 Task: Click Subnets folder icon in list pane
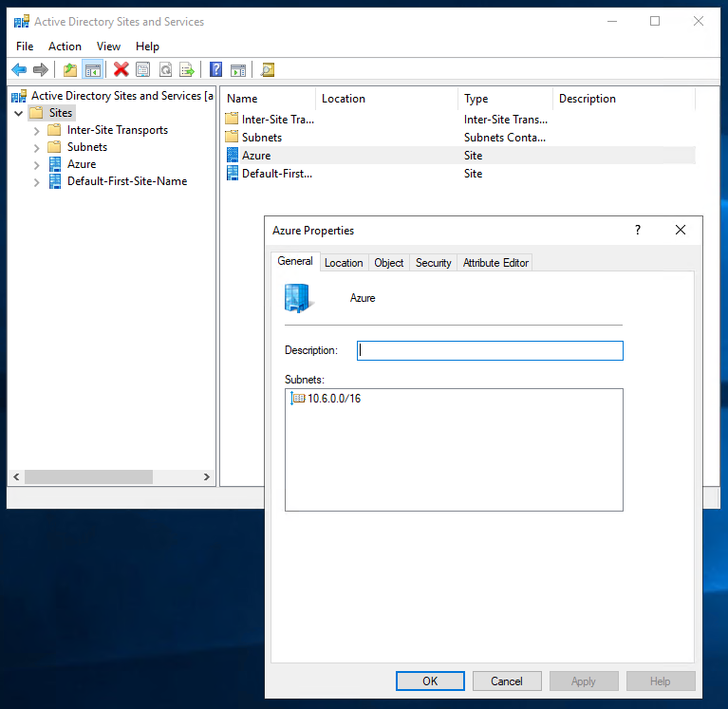point(232,137)
